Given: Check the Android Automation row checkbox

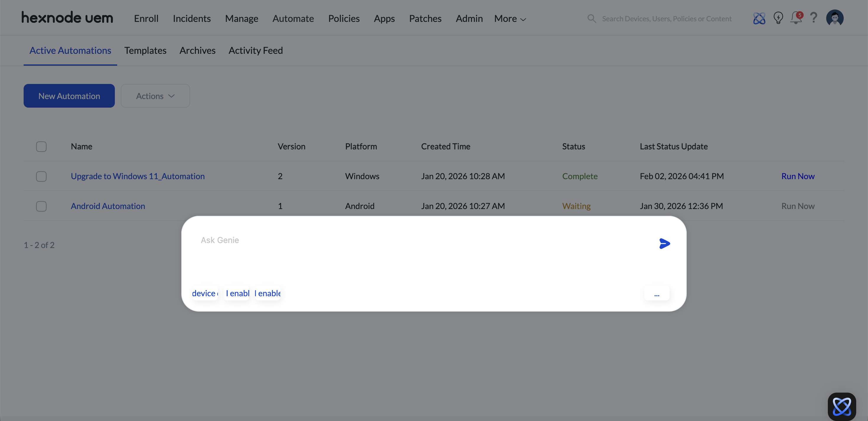Looking at the screenshot, I should click(41, 206).
